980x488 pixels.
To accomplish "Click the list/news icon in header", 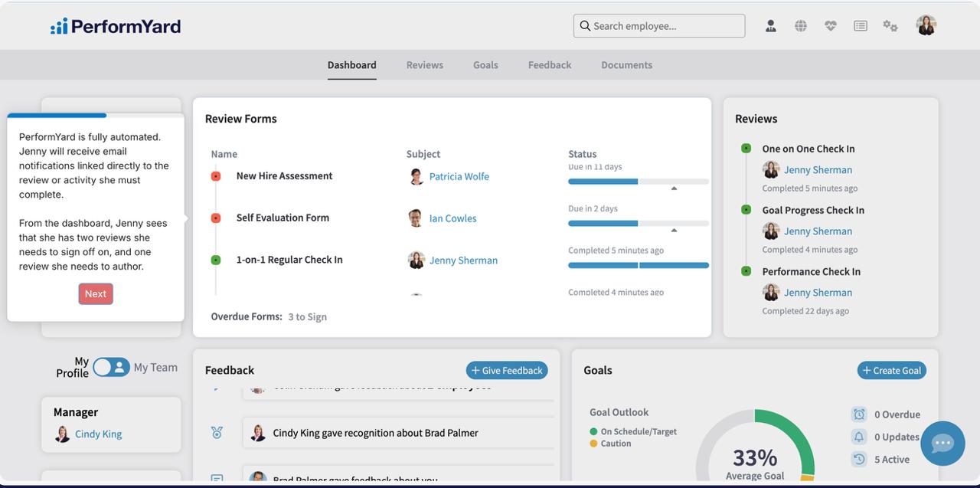I will point(861,26).
